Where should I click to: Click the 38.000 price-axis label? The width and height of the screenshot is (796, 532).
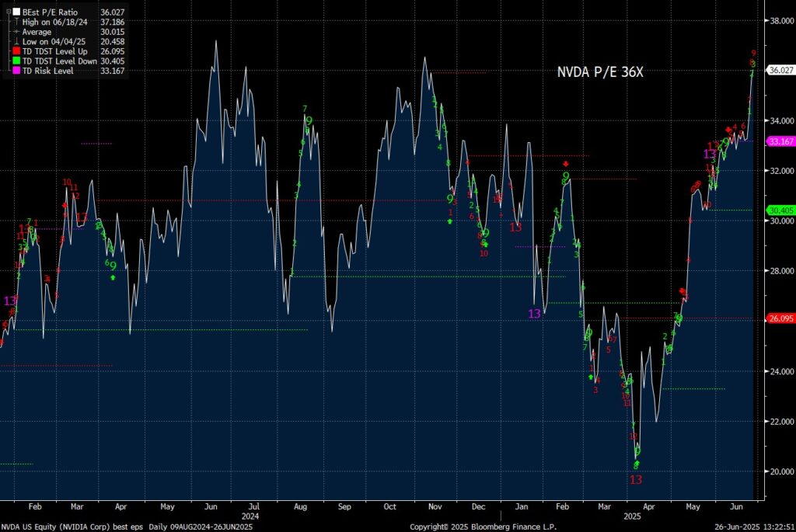[x=782, y=20]
